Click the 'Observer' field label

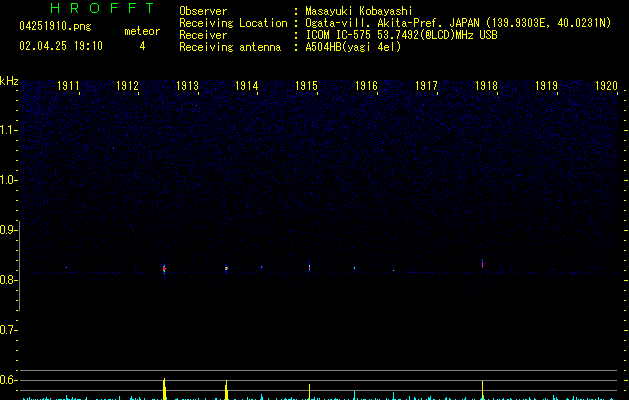point(203,11)
